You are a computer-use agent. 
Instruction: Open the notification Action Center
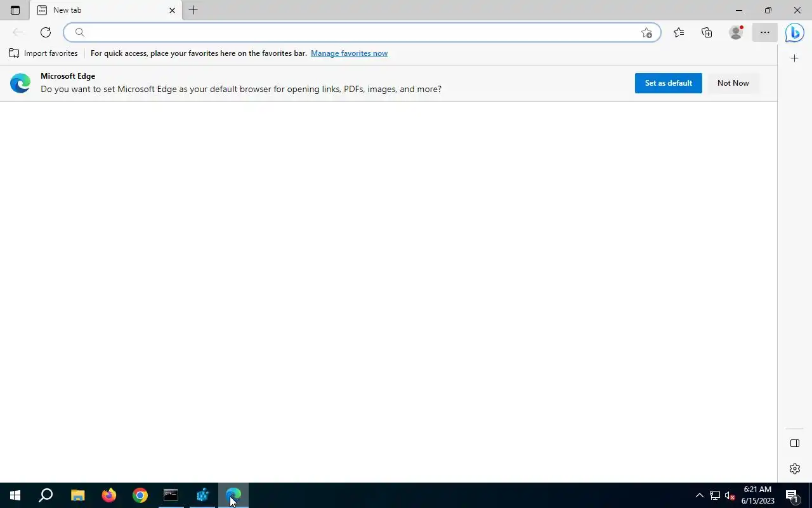(x=792, y=495)
